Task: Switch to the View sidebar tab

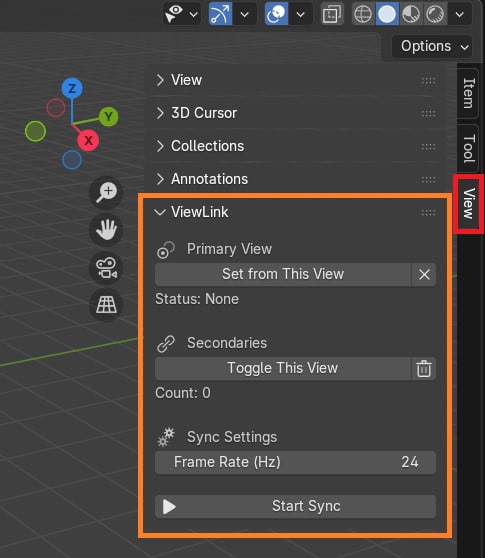Action: (x=468, y=204)
